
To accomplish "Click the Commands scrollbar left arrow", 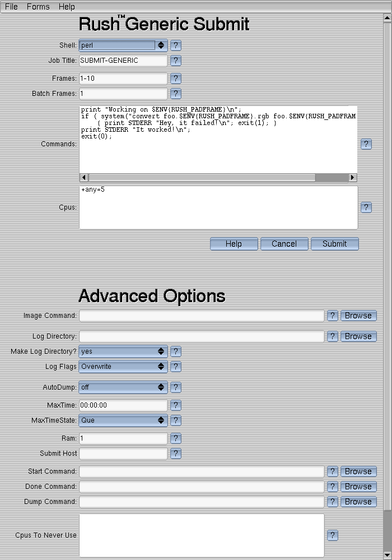I will pyautogui.click(x=84, y=178).
